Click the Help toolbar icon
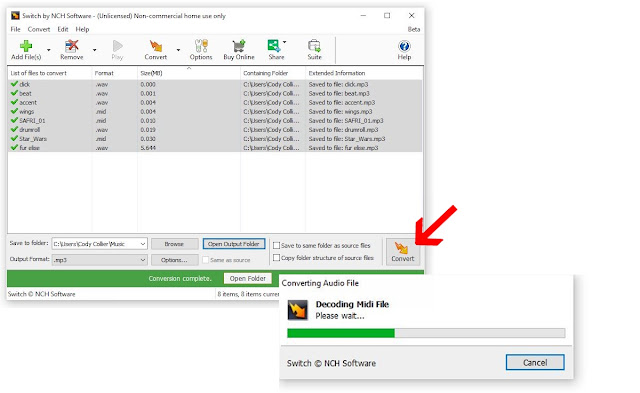640x393 pixels. point(404,46)
